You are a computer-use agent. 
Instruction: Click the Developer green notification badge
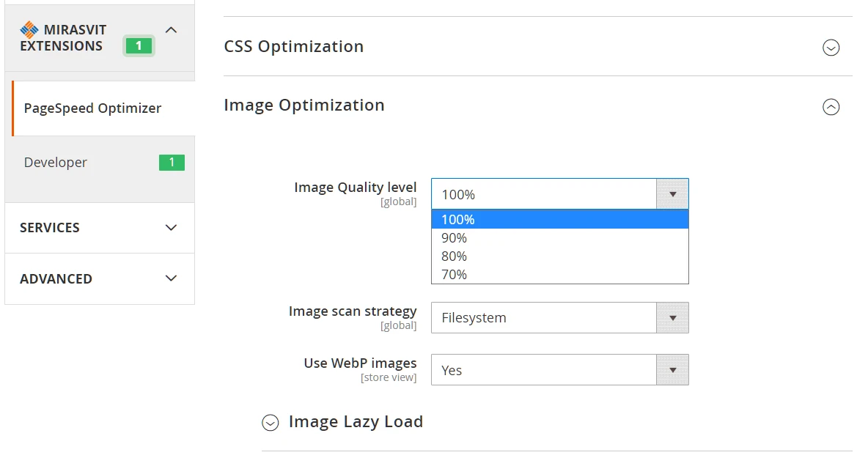click(x=172, y=163)
